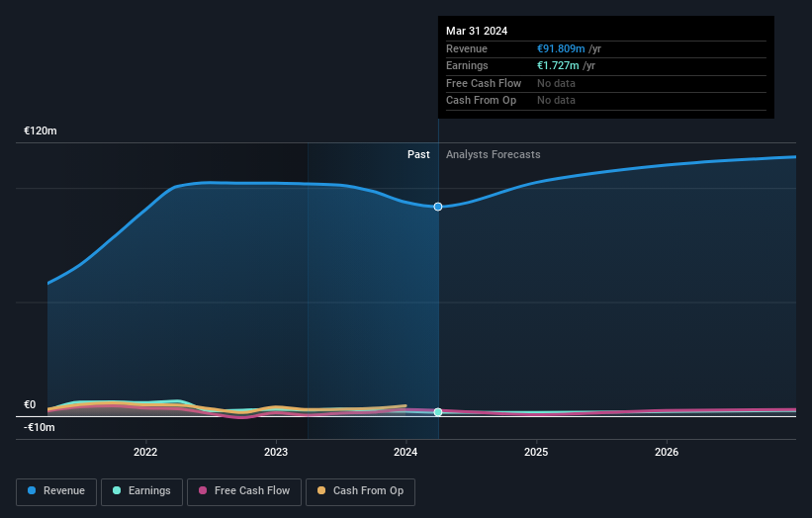The height and width of the screenshot is (518, 812).
Task: Click the 2026 x-axis label
Action: click(667, 453)
